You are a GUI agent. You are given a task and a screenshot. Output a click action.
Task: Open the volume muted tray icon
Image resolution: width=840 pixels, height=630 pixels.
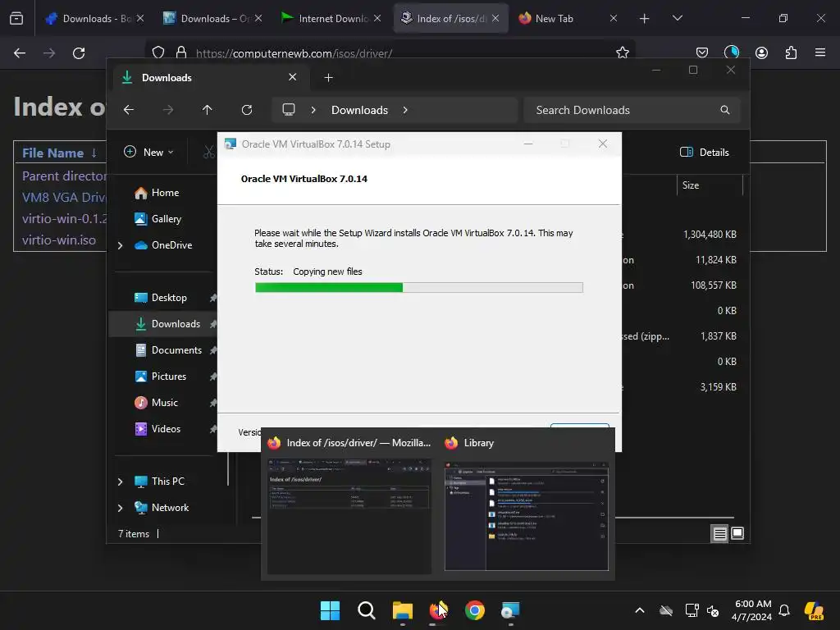pyautogui.click(x=713, y=610)
